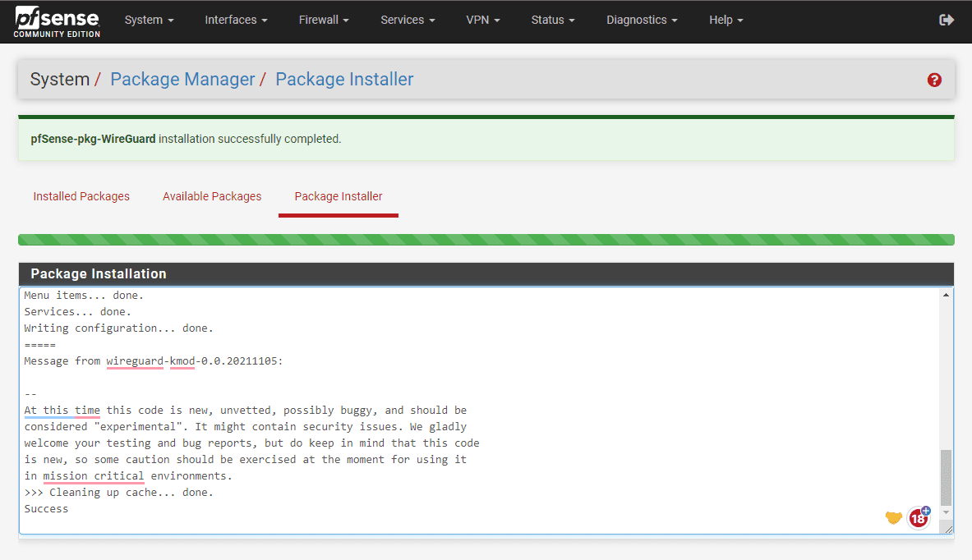Follow the Package Manager breadcrumb link
This screenshot has width=972, height=560.
click(182, 80)
